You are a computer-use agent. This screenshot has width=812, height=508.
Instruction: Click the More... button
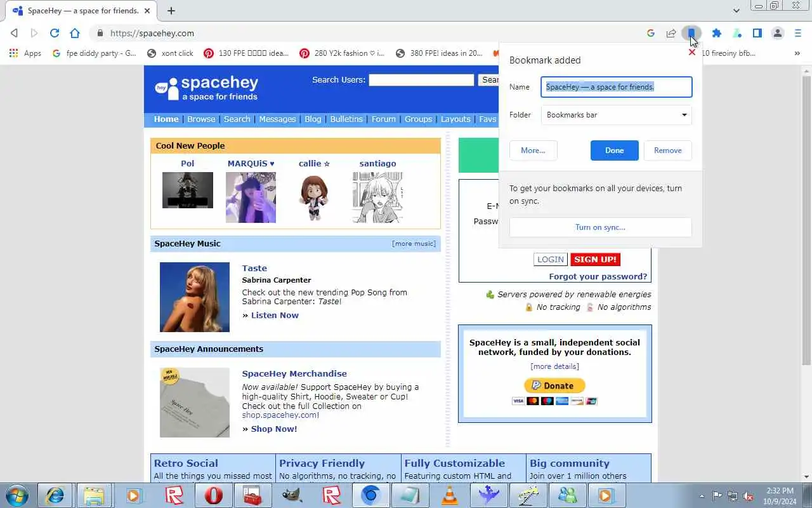coord(533,150)
